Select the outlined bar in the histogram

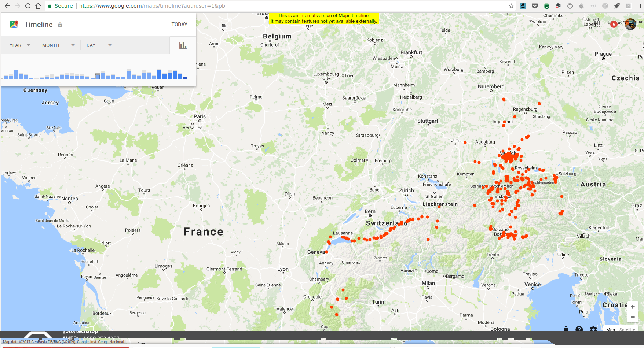pyautogui.click(x=98, y=76)
